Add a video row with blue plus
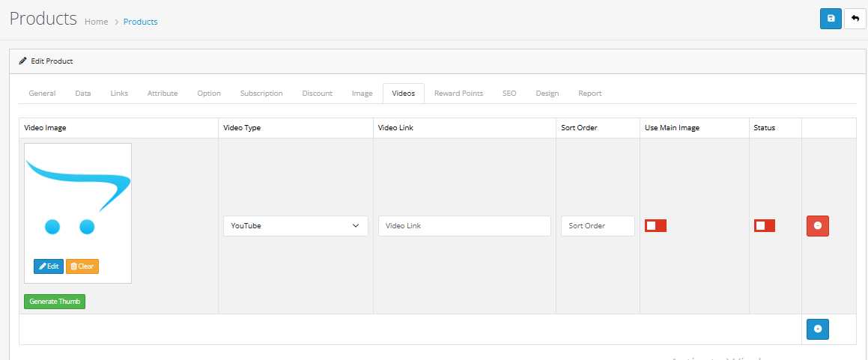868x360 pixels. click(817, 329)
